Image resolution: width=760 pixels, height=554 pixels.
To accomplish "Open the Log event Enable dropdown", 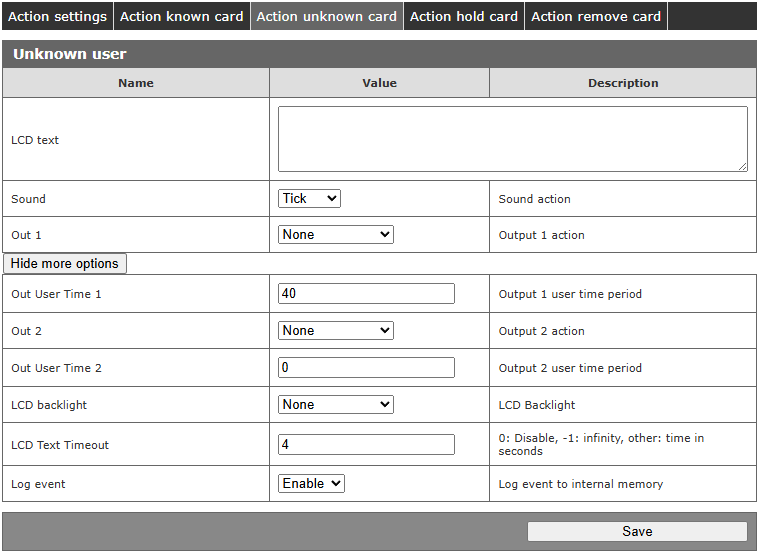I will (x=311, y=484).
